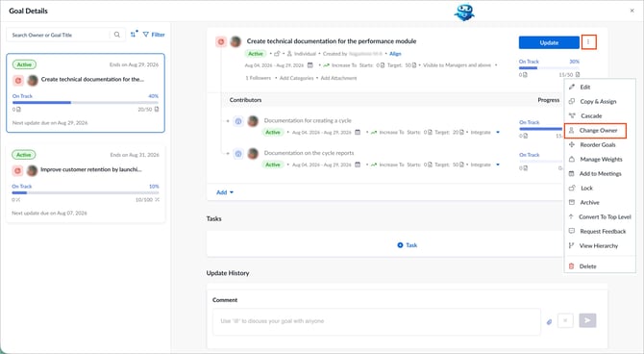Click the 1 Followers text
The height and width of the screenshot is (354, 644).
pos(259,78)
